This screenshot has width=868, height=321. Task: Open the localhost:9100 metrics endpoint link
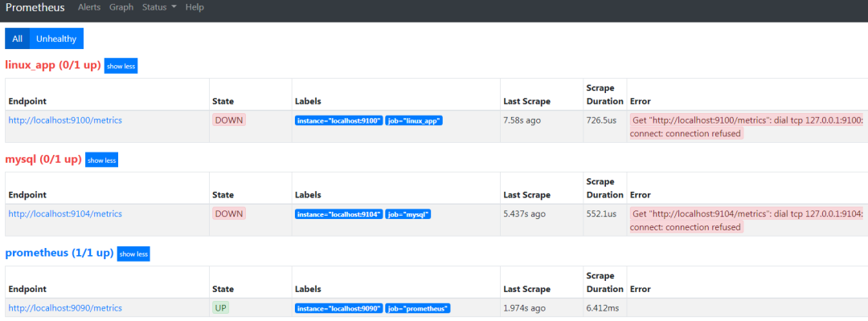click(65, 120)
